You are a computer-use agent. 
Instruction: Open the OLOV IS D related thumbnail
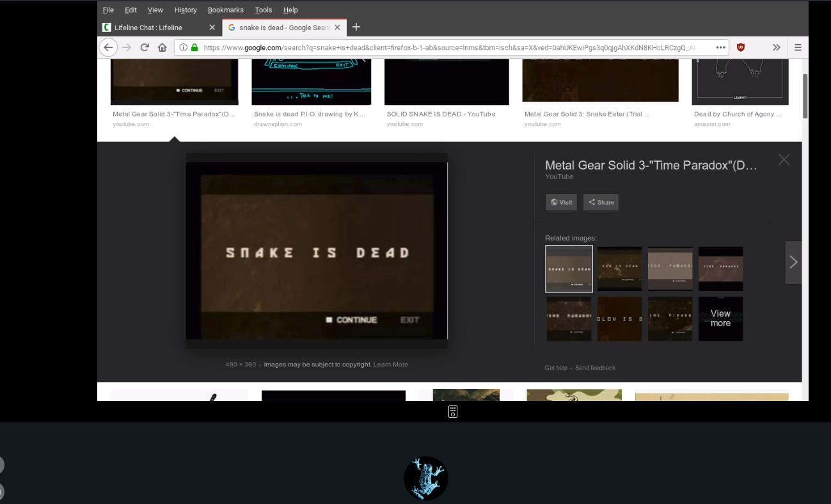619,319
